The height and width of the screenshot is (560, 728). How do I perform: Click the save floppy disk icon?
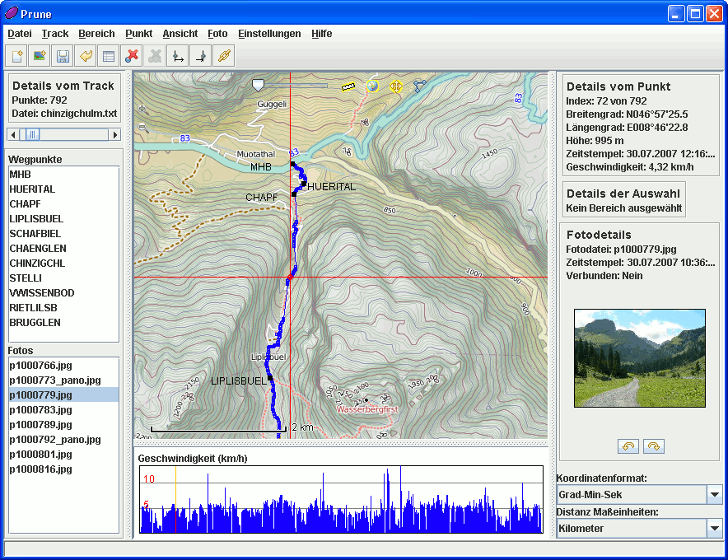(62, 56)
